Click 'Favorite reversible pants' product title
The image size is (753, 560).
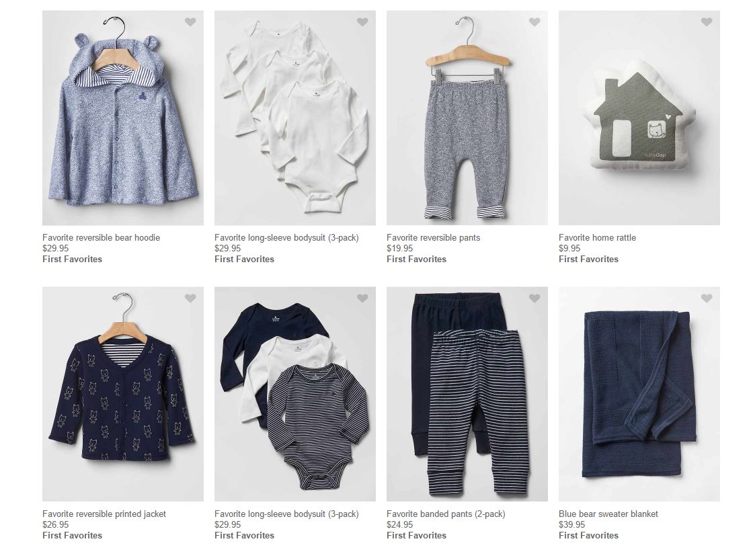pos(433,237)
